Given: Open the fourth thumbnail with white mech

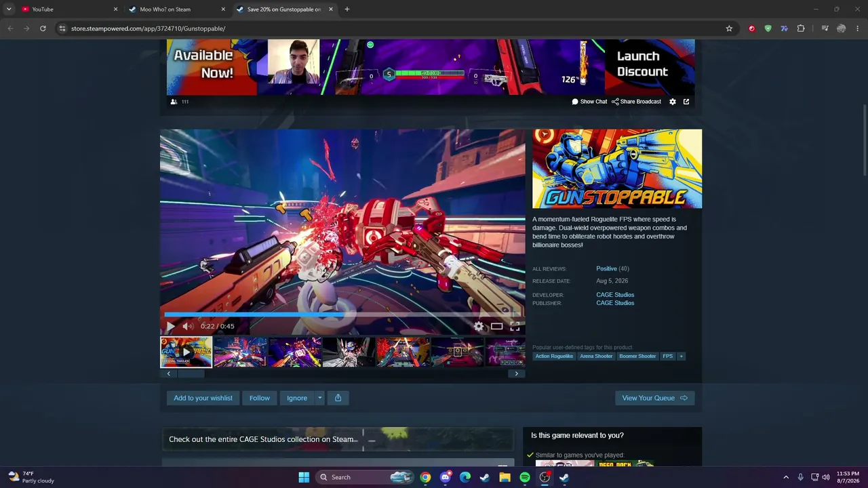Looking at the screenshot, I should point(349,352).
